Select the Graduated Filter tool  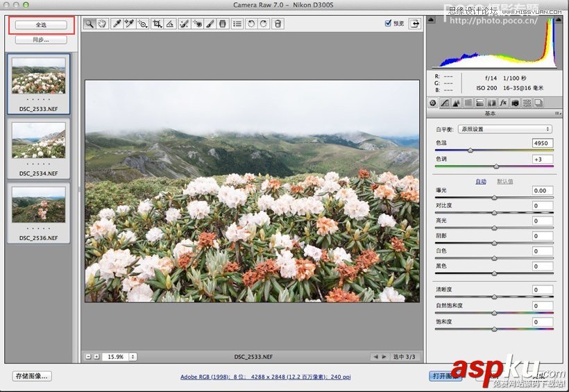tap(223, 24)
